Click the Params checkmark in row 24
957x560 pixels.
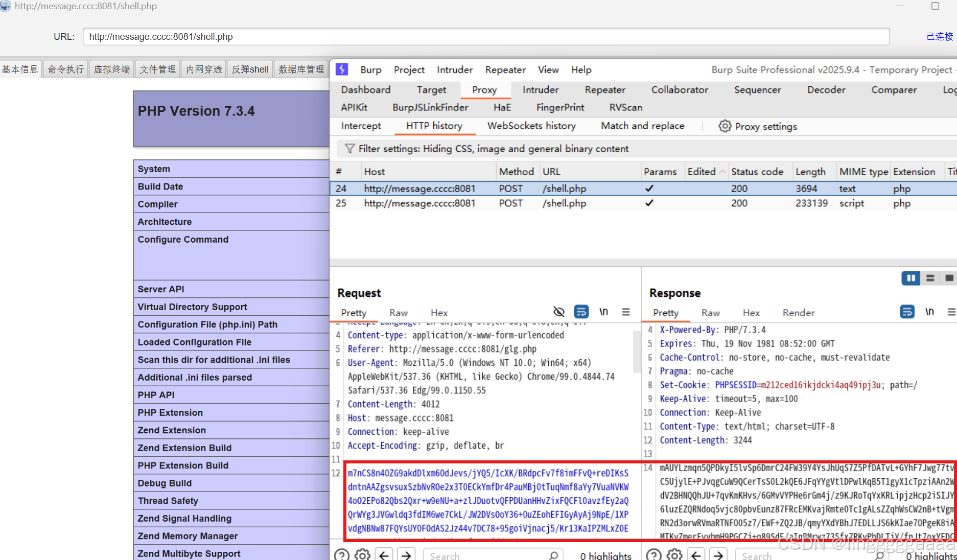(649, 189)
